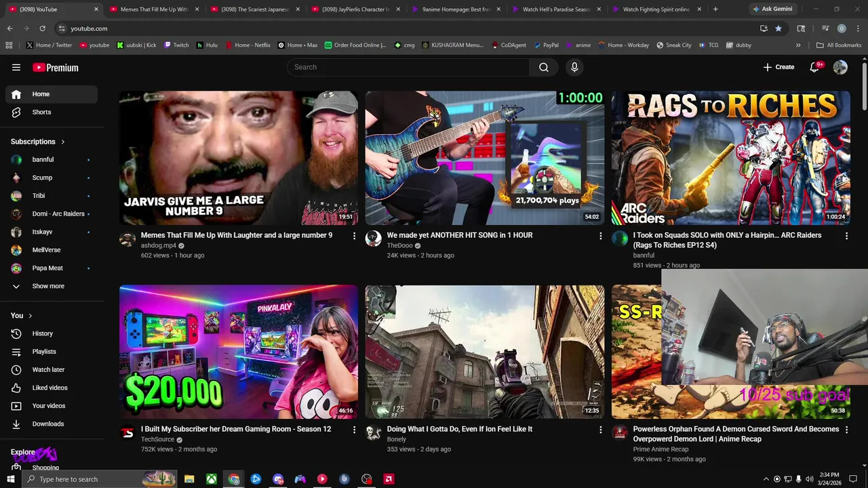Start voice search with the microphone

click(574, 67)
